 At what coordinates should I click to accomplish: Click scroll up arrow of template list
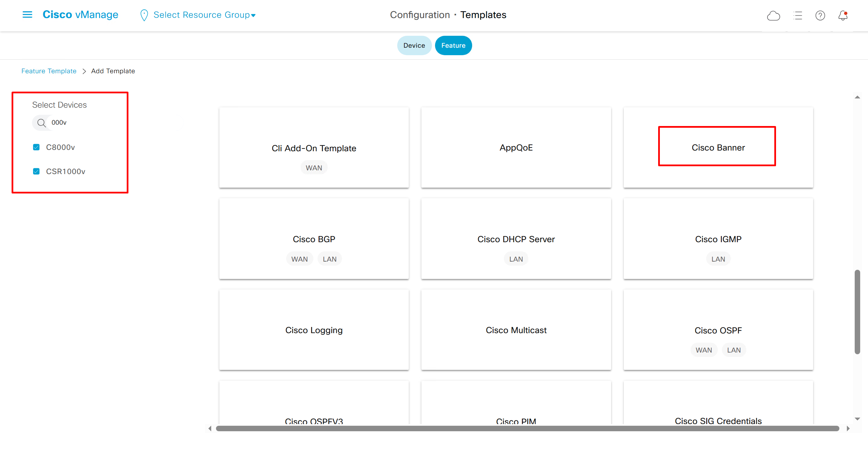click(857, 97)
